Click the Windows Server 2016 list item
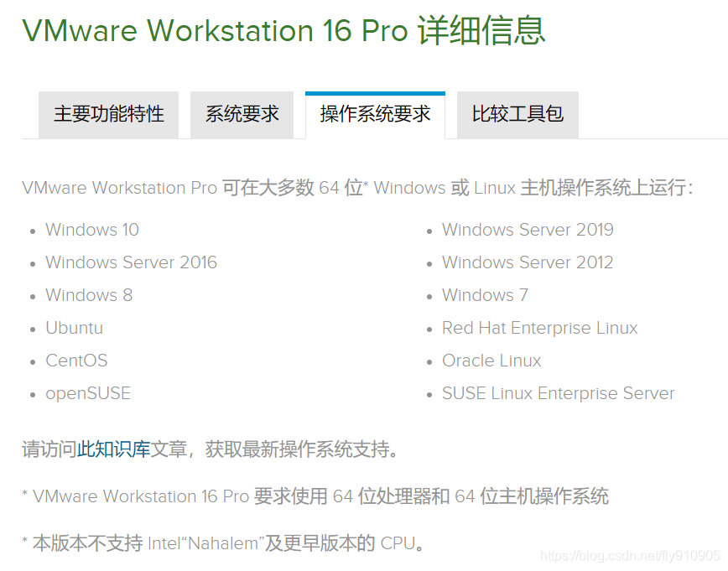This screenshot has width=728, height=571. [131, 262]
